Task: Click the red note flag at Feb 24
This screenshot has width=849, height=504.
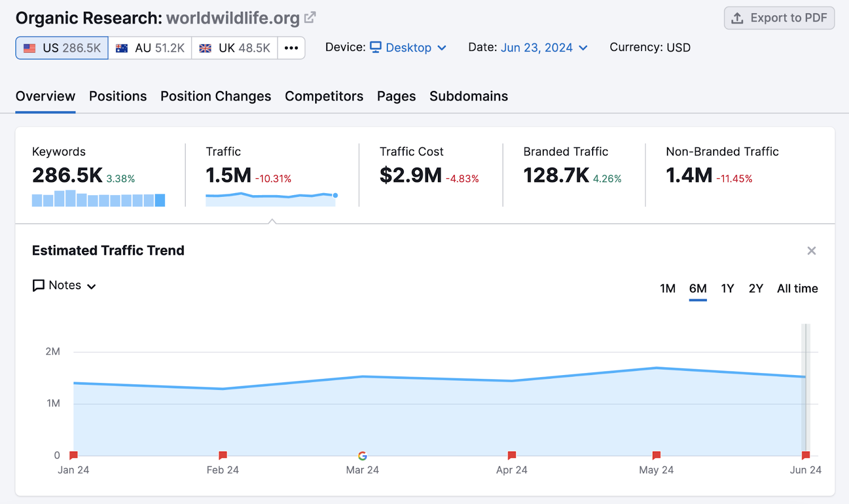Action: [223, 455]
